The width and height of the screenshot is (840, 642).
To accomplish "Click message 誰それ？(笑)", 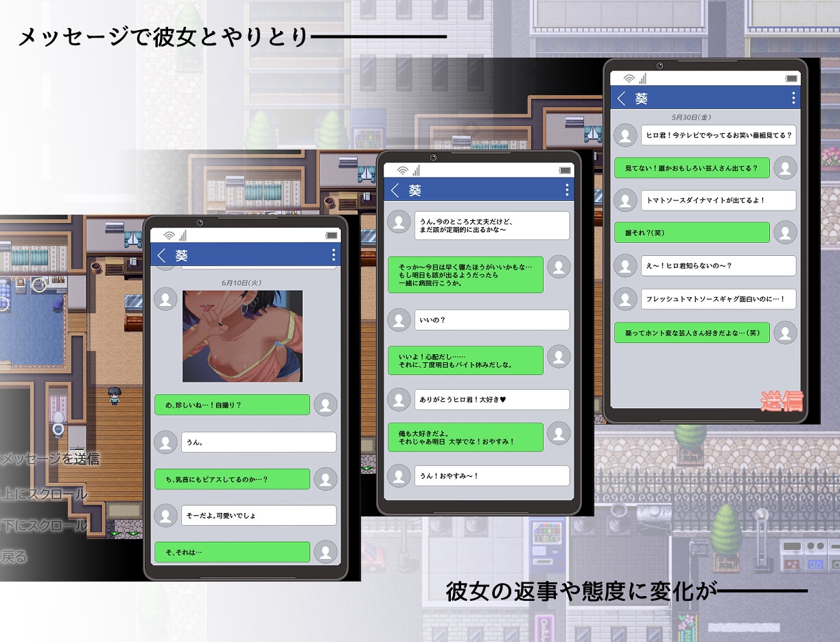I will coord(692,233).
